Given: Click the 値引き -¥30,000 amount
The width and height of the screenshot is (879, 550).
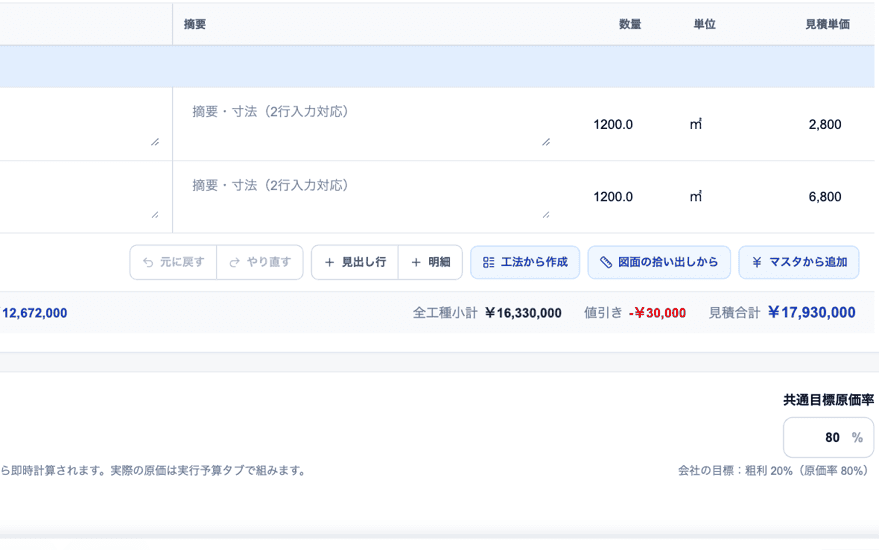Looking at the screenshot, I should coord(658,313).
